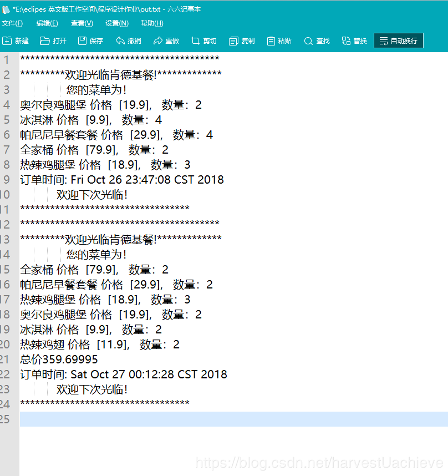Screen dimensions: 448x476
Task: Click line 19 '冰淇淋' with quantity 2
Action: (x=91, y=330)
